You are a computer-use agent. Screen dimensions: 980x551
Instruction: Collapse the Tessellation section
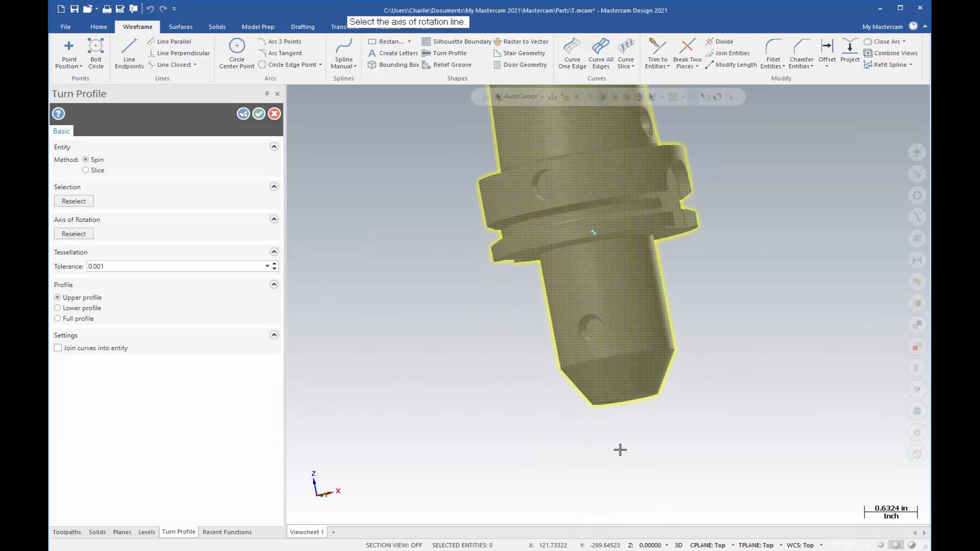tap(273, 251)
